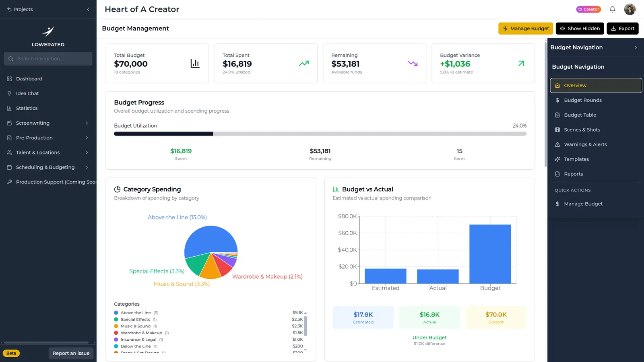Viewport: 644px width, 362px height.
Task: Expand the Pre-Production sidebar section
Action: pyautogui.click(x=48, y=138)
